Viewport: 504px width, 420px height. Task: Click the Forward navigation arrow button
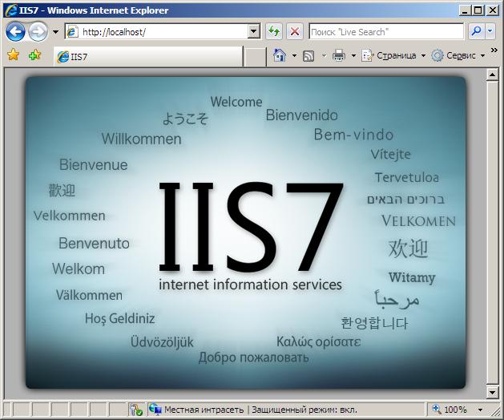click(x=38, y=31)
